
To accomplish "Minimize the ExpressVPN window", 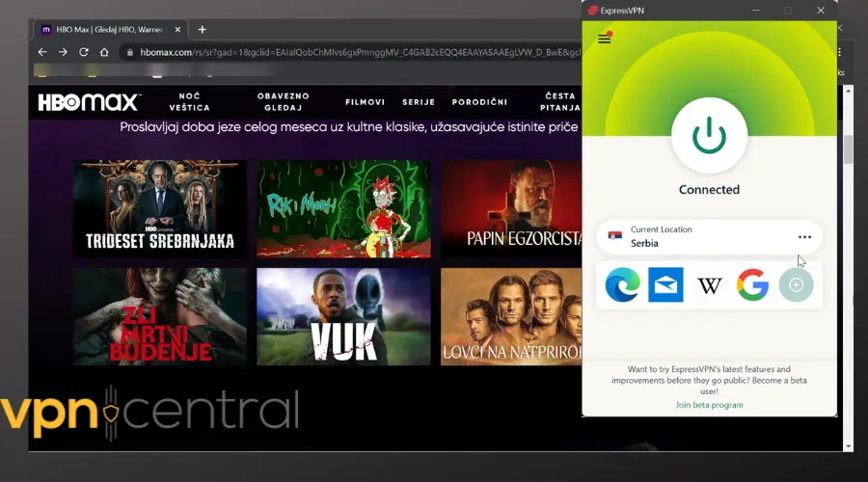I will [x=755, y=11].
